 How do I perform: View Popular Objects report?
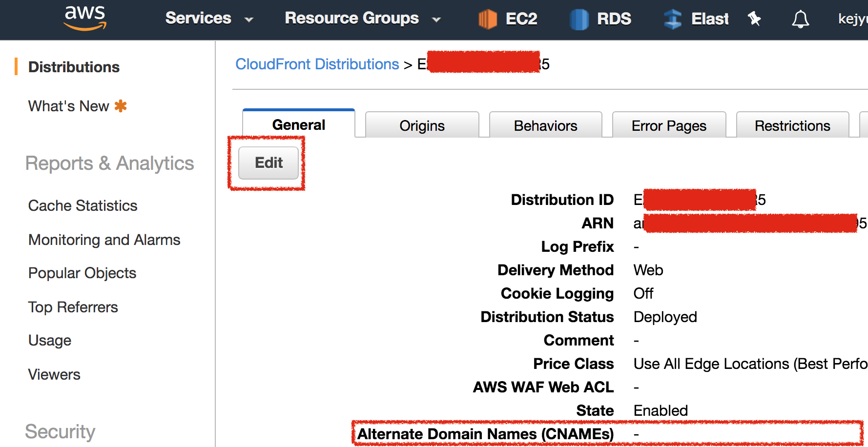click(82, 273)
